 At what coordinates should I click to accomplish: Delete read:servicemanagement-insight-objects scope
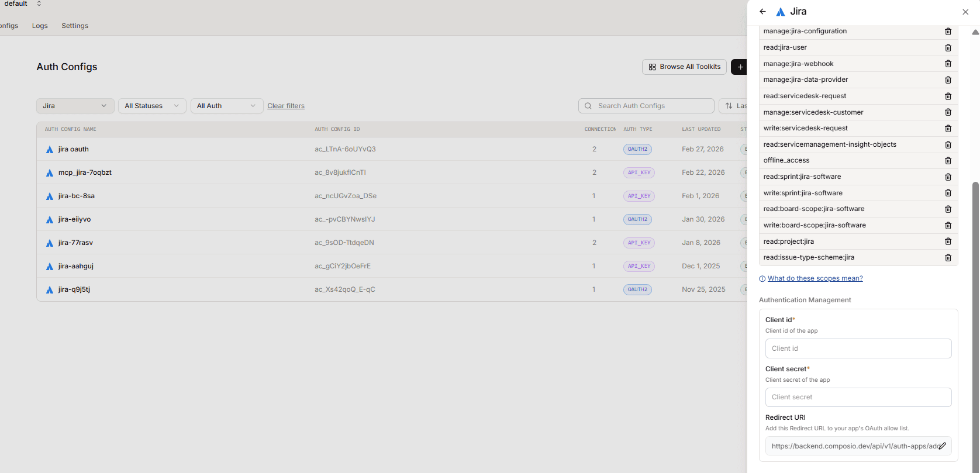(948, 145)
